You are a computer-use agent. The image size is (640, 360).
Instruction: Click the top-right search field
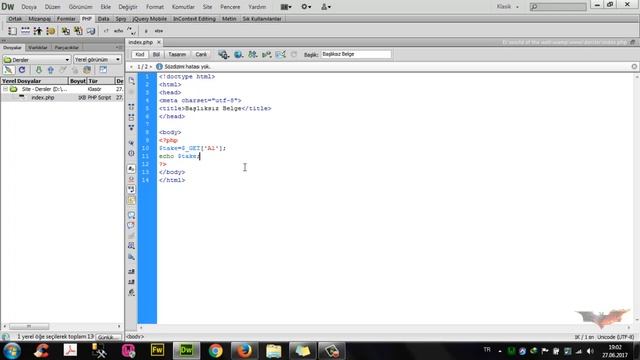pyautogui.click(x=558, y=7)
